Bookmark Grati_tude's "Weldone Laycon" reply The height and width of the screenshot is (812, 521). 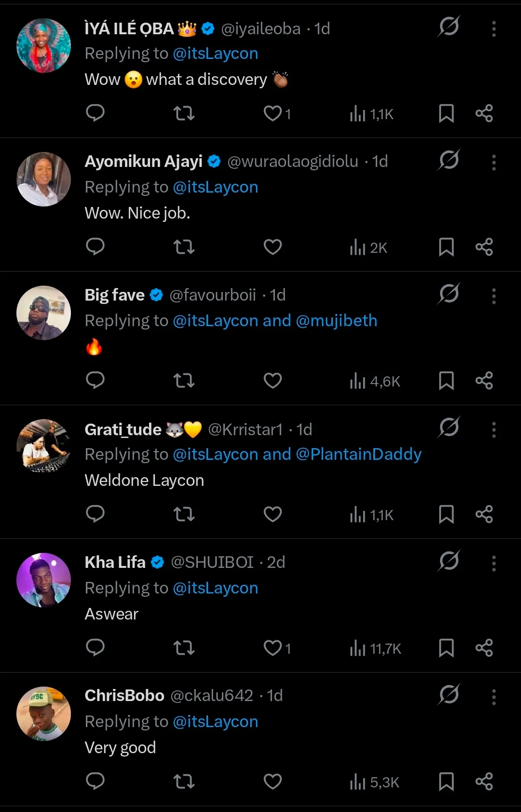coord(446,514)
